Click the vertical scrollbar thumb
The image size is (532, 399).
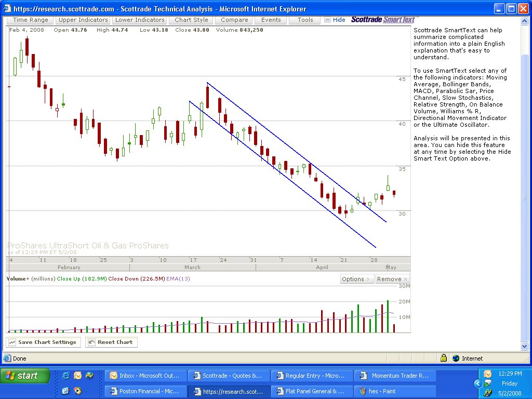click(524, 198)
